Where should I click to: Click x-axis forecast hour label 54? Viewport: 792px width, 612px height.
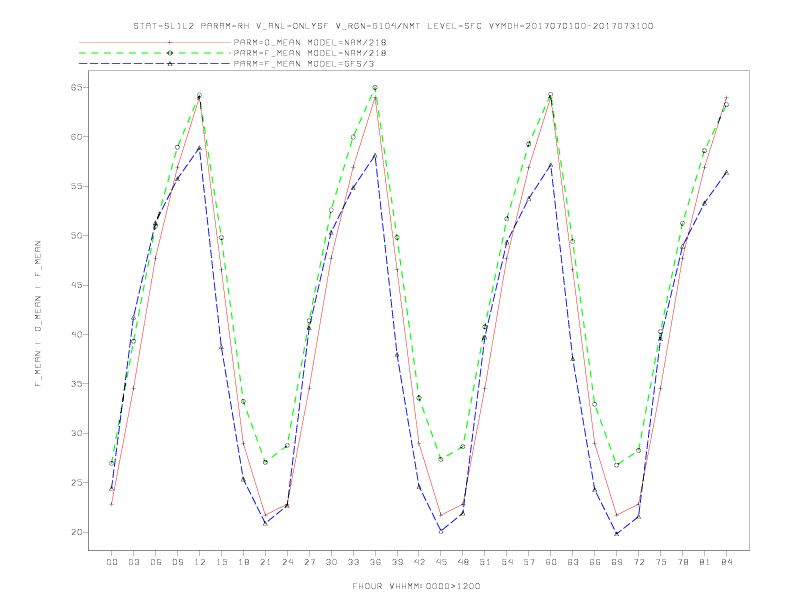click(507, 562)
